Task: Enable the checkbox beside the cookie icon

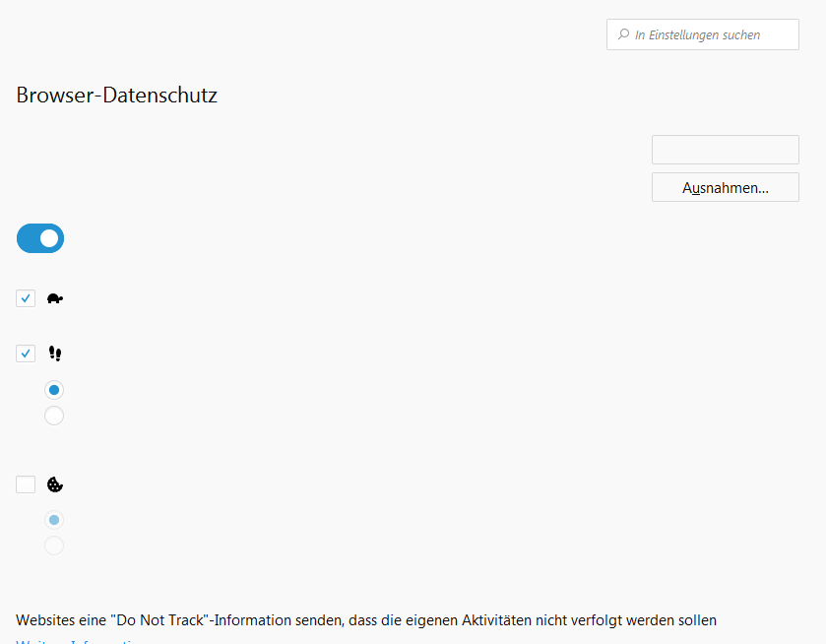Action: tap(26, 484)
